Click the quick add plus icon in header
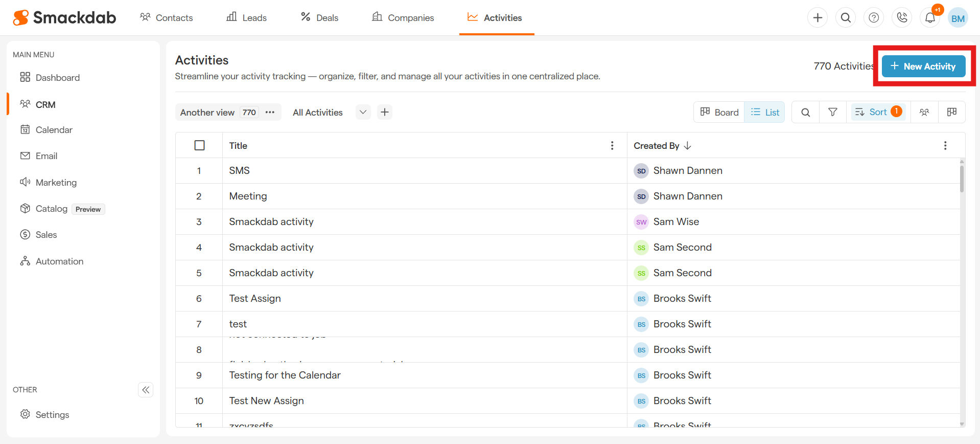This screenshot has width=980, height=444. click(818, 18)
